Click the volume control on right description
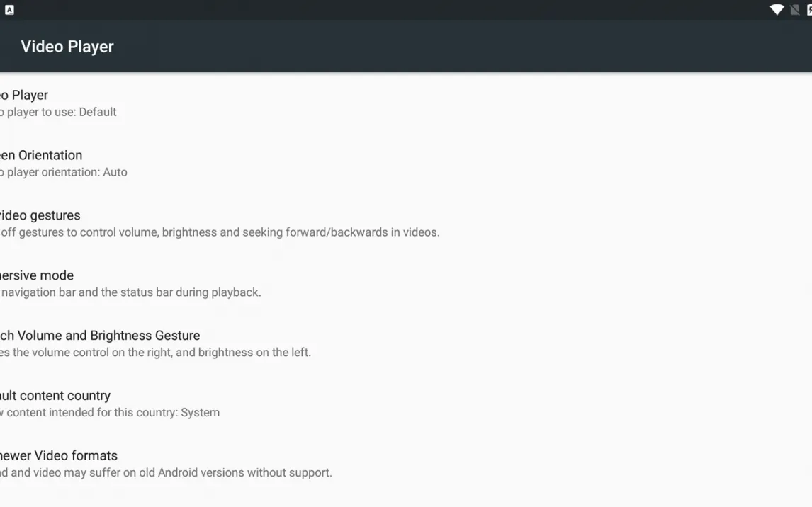The height and width of the screenshot is (507, 812). pyautogui.click(x=156, y=353)
